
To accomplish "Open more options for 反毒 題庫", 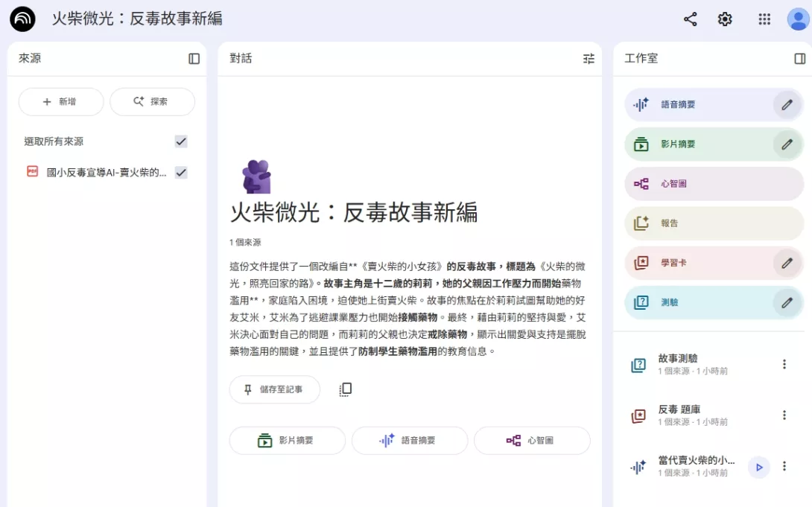I will click(x=784, y=415).
